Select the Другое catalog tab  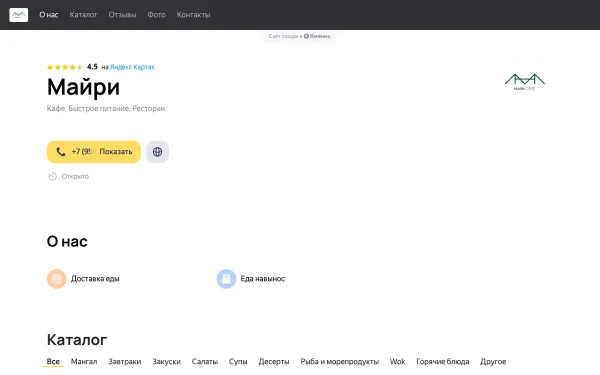tap(493, 362)
